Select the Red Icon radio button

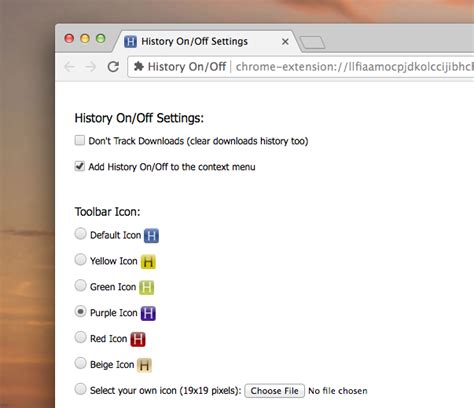[x=80, y=337]
